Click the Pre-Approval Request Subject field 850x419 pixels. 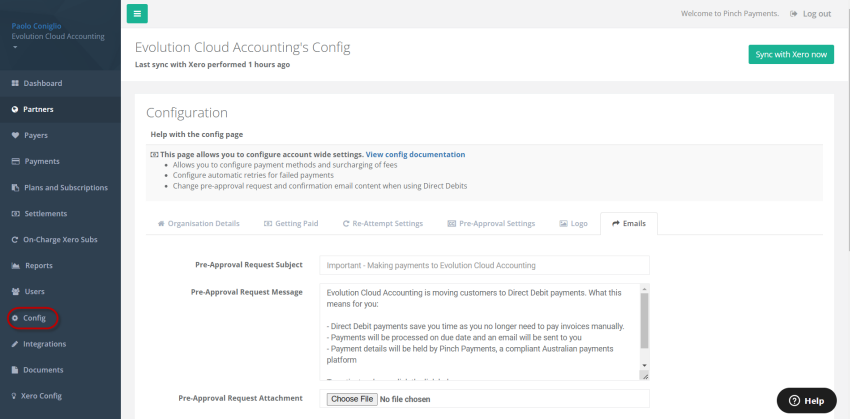(x=484, y=265)
